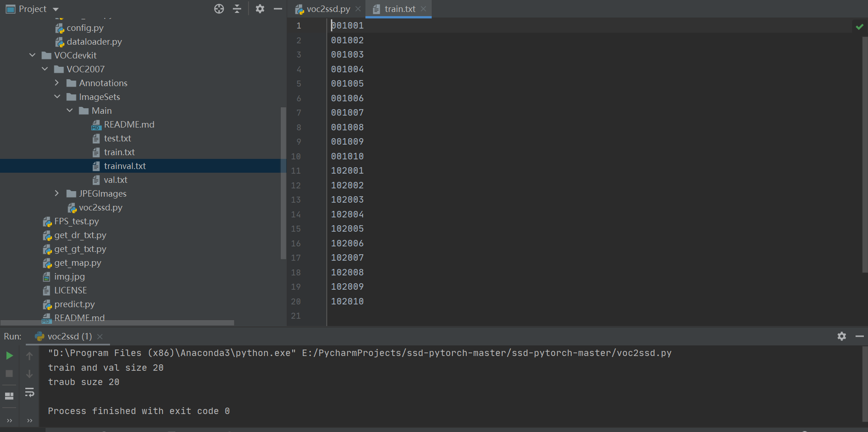Open the restore layout icon in Run sidebar

9,395
